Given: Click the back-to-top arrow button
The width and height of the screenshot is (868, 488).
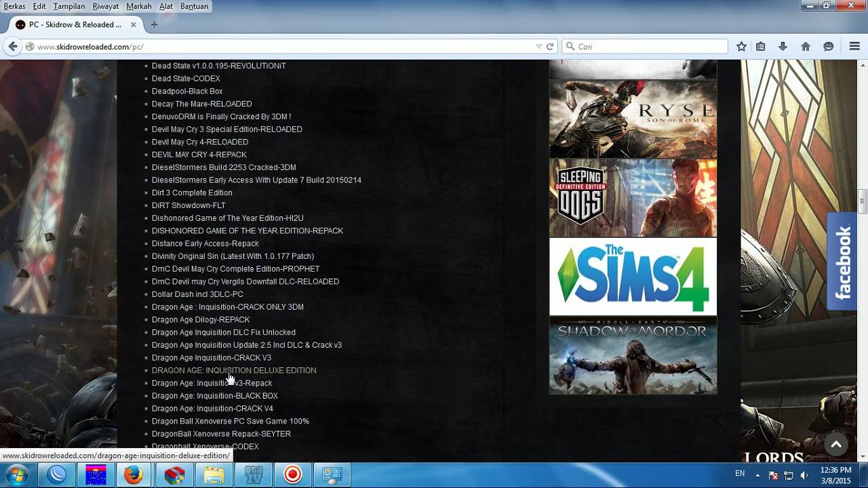Looking at the screenshot, I should point(836,445).
